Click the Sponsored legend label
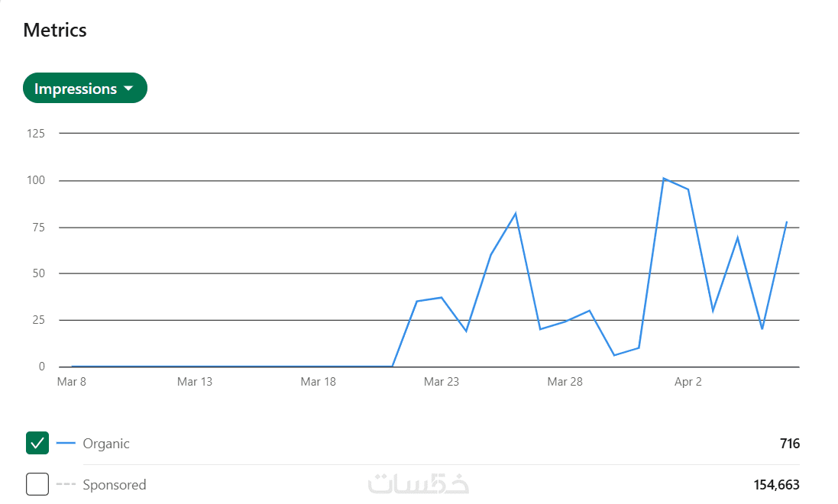This screenshot has width=838, height=504. click(x=115, y=485)
